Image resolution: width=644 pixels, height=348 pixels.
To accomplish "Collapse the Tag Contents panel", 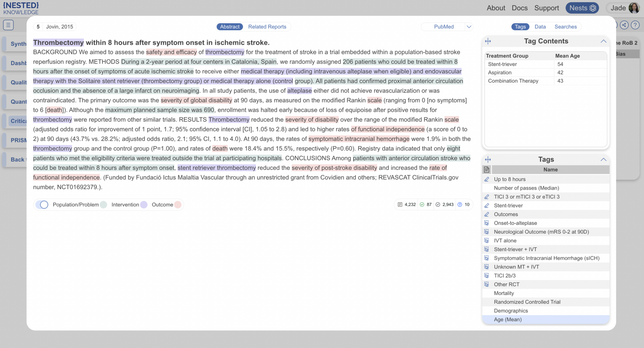I will [603, 41].
